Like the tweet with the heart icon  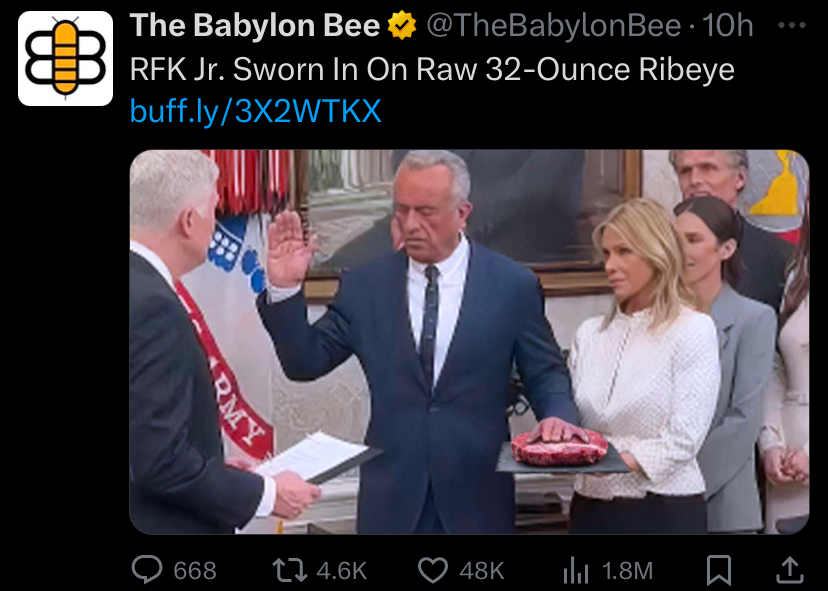(432, 570)
